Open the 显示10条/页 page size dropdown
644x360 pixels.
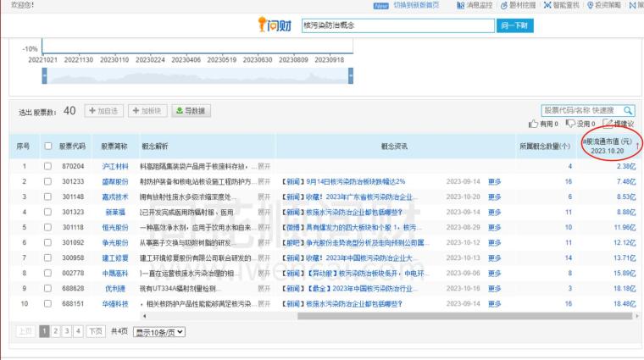pos(161,331)
